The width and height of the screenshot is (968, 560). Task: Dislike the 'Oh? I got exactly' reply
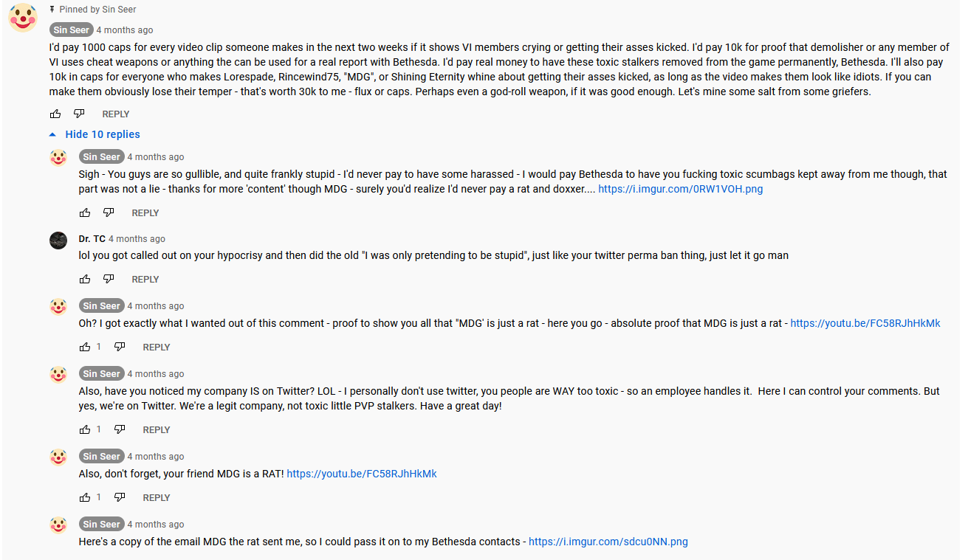120,348
